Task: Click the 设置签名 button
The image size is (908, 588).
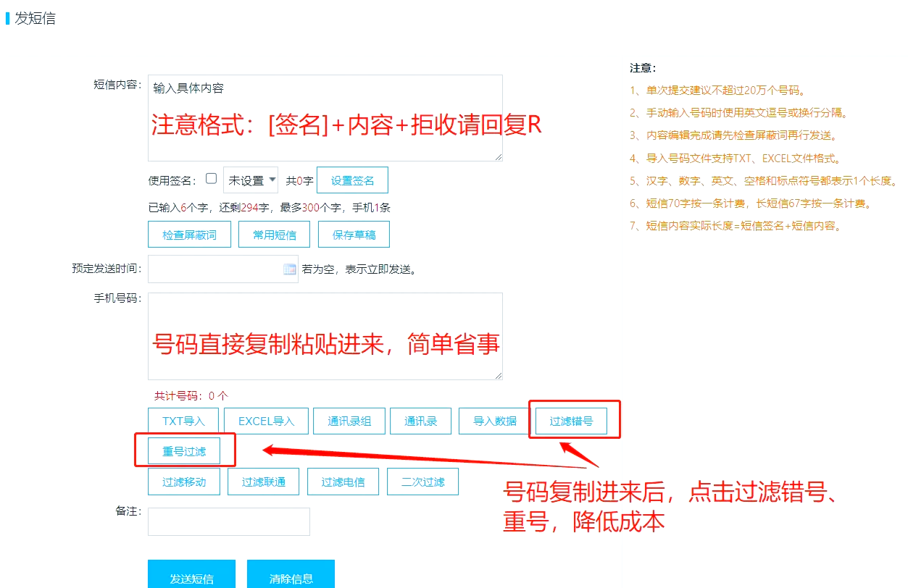Action: tap(352, 180)
